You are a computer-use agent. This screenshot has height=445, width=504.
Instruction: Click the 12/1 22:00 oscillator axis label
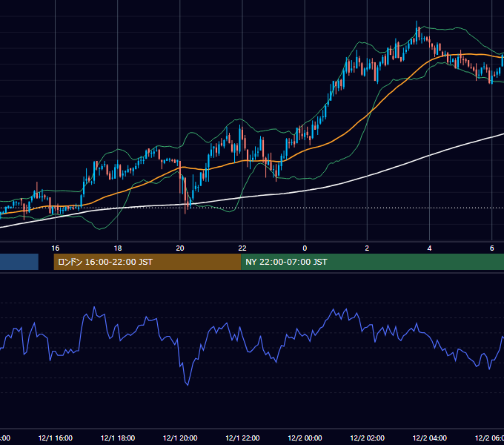click(x=242, y=438)
